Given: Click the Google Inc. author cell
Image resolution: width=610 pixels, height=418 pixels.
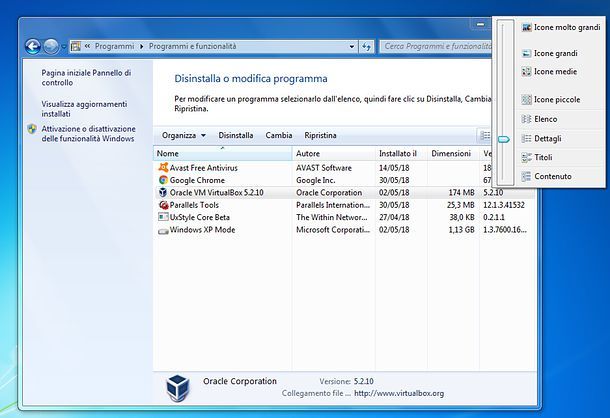Looking at the screenshot, I should [x=315, y=180].
